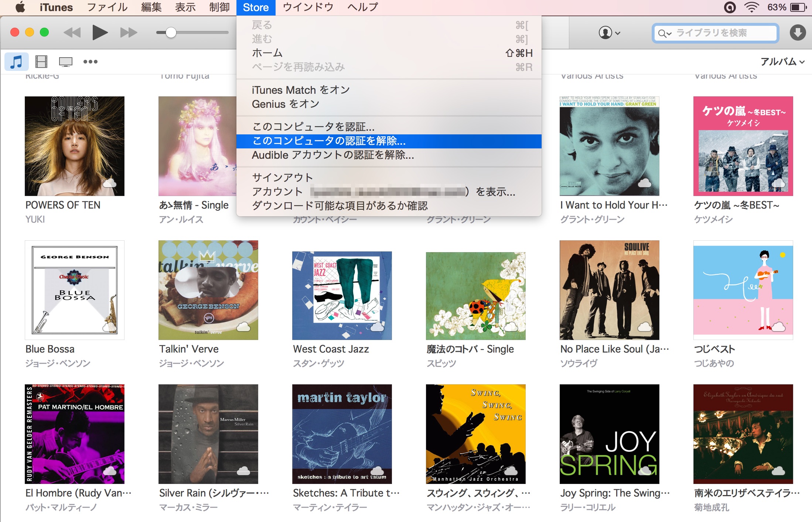This screenshot has height=522, width=812.
Task: Open the Apple menu
Action: [20, 7]
